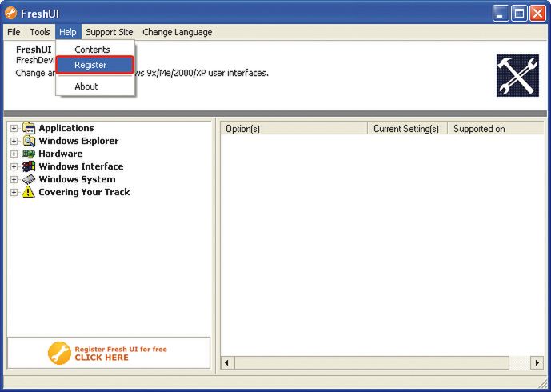
Task: Click the Applications folder icon
Action: (x=29, y=128)
